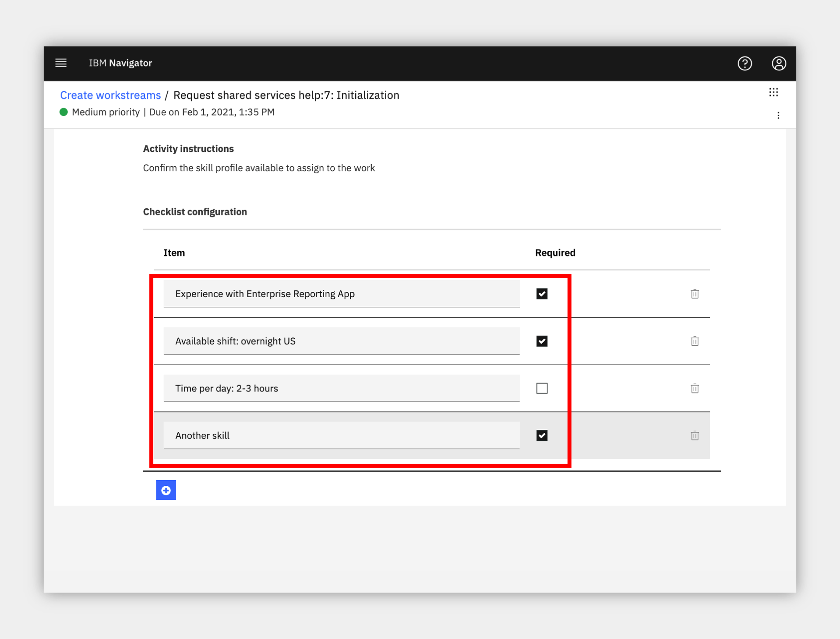Open the app switcher grid icon
The height and width of the screenshot is (639, 840).
click(773, 92)
